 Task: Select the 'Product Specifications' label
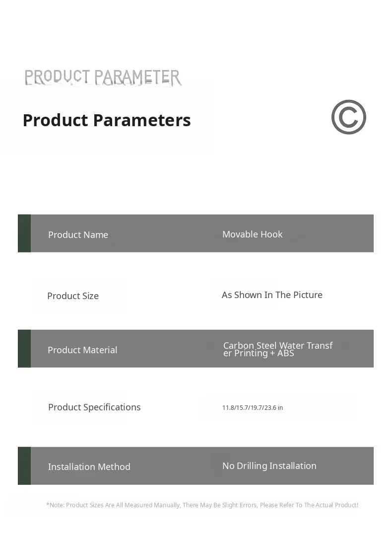coord(94,407)
